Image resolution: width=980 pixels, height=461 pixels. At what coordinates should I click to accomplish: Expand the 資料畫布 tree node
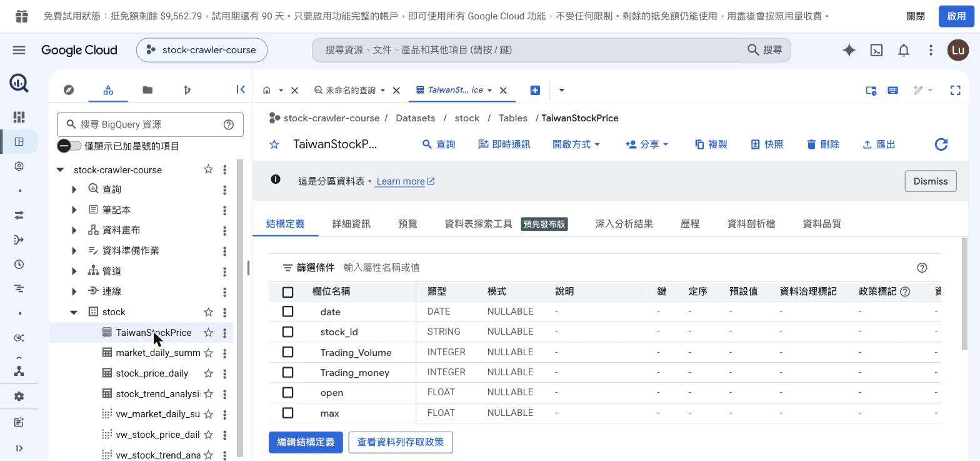pos(74,230)
